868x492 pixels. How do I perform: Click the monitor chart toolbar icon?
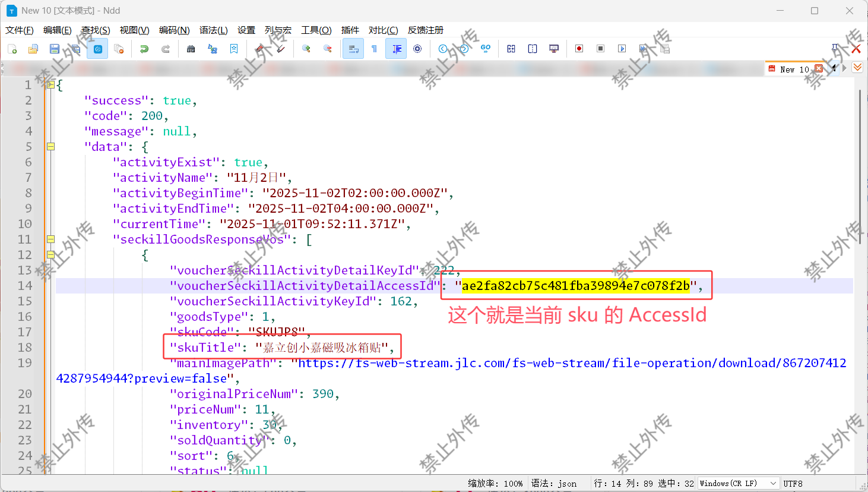[x=554, y=49]
